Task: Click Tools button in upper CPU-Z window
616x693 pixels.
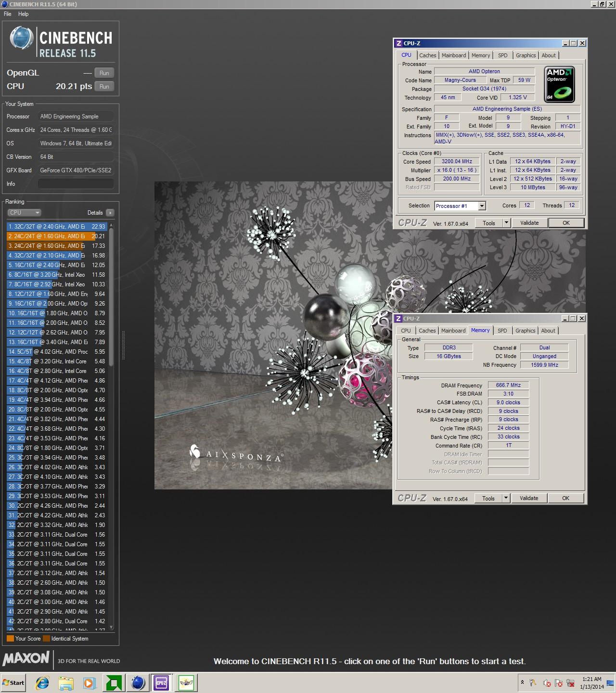Action: pyautogui.click(x=489, y=223)
